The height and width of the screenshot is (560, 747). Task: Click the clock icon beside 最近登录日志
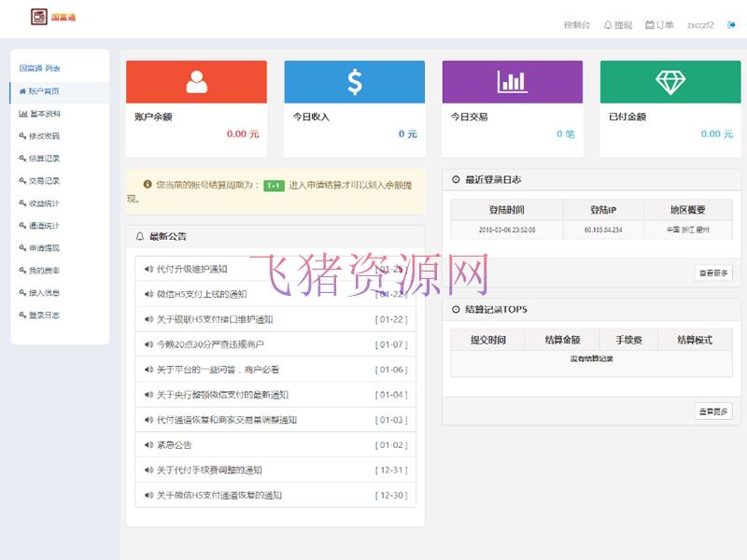[456, 179]
